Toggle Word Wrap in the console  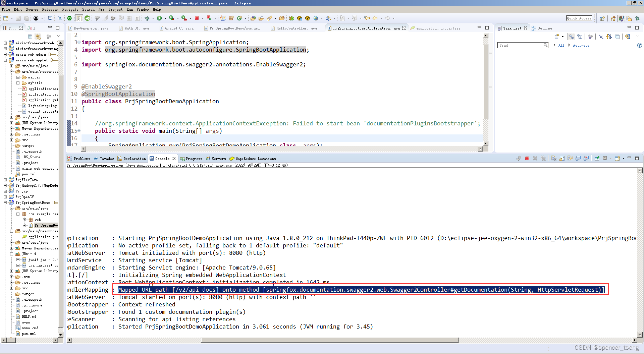(570, 158)
